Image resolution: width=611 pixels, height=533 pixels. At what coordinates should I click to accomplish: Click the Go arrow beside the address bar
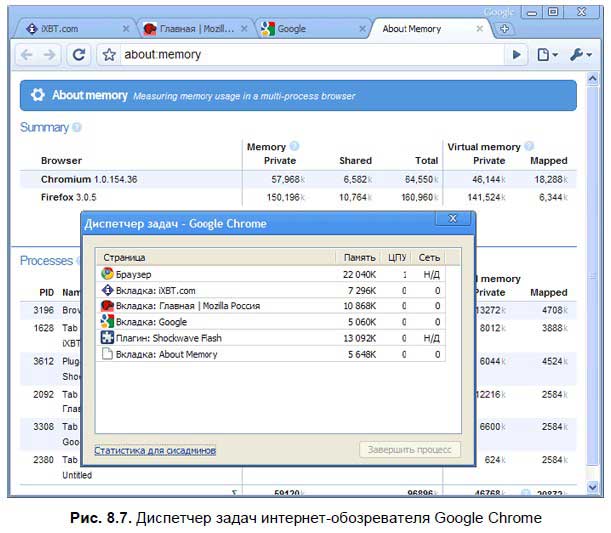pyautogui.click(x=517, y=55)
